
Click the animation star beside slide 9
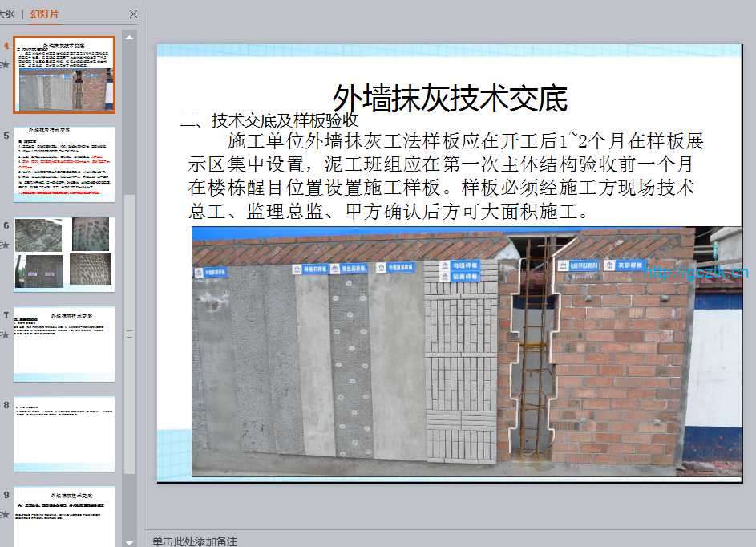[6, 514]
